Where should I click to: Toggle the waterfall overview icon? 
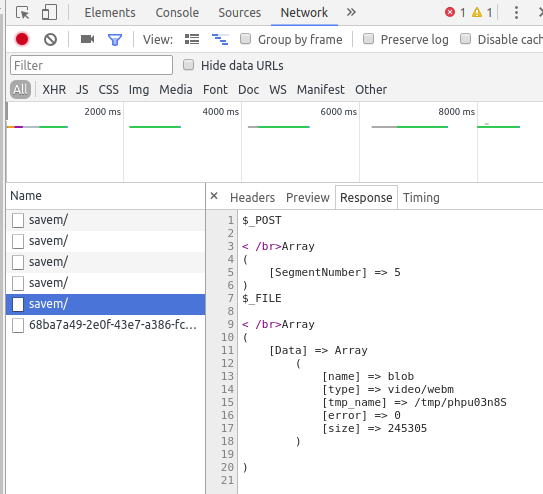tap(220, 39)
